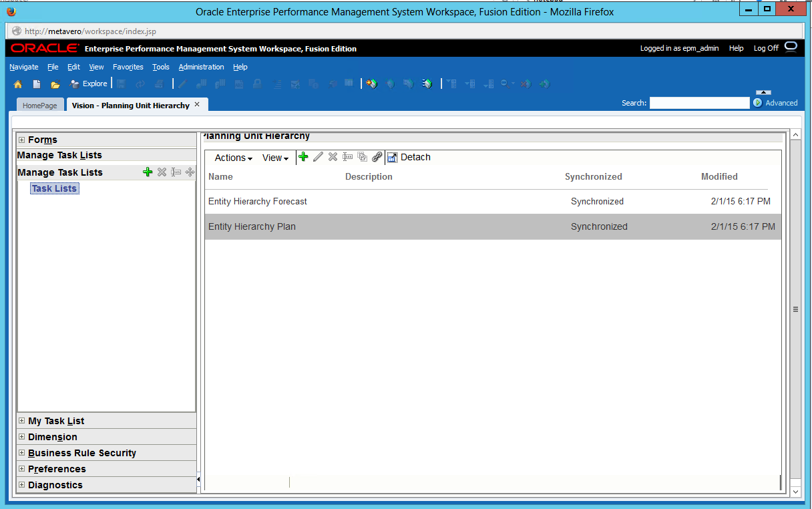Click the last green arrow toolbar icon
Viewport: 812px width, 509px height.
pos(544,84)
